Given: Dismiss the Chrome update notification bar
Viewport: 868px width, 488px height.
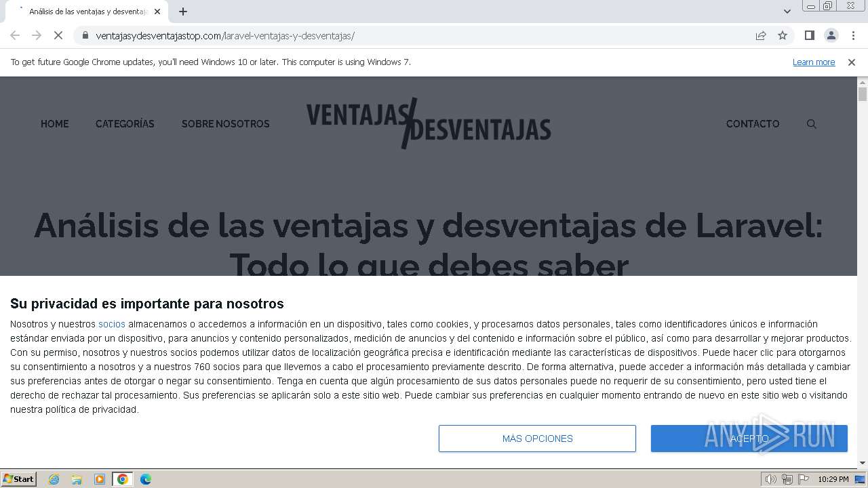Looking at the screenshot, I should click(x=852, y=62).
